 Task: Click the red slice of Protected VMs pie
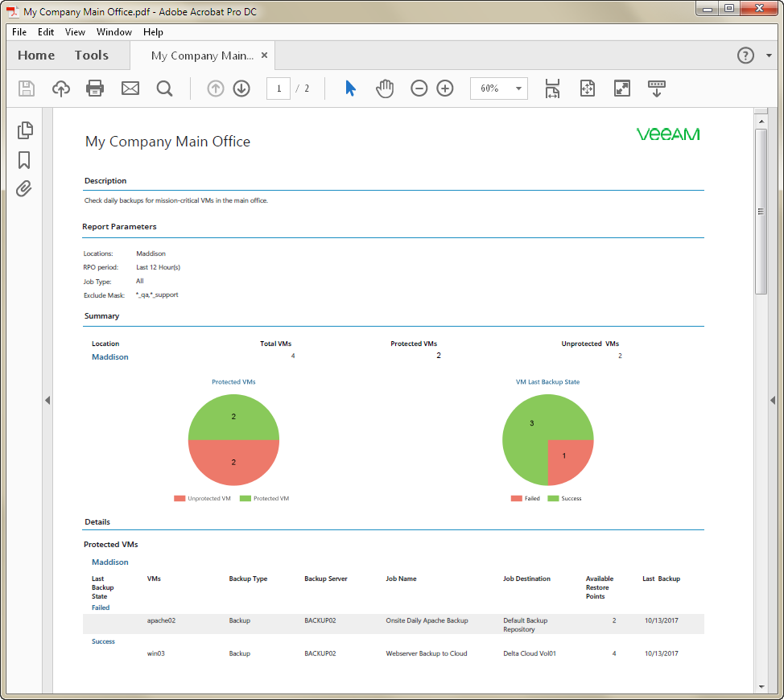(233, 462)
